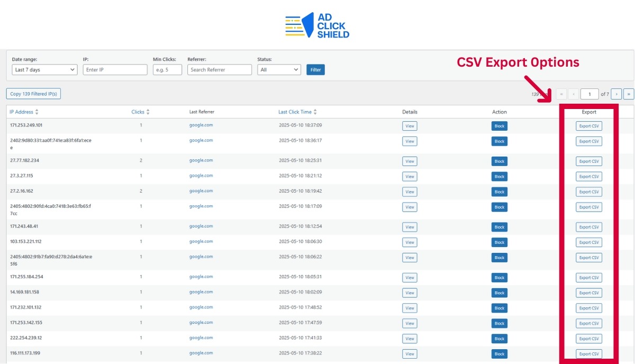
Task: Block IP 171.232.101.132
Action: pos(499,308)
